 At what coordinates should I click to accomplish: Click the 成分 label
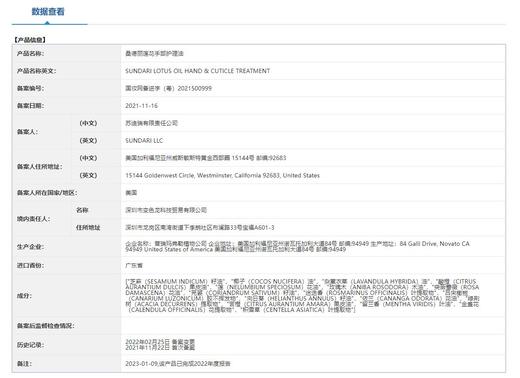coord(24,296)
